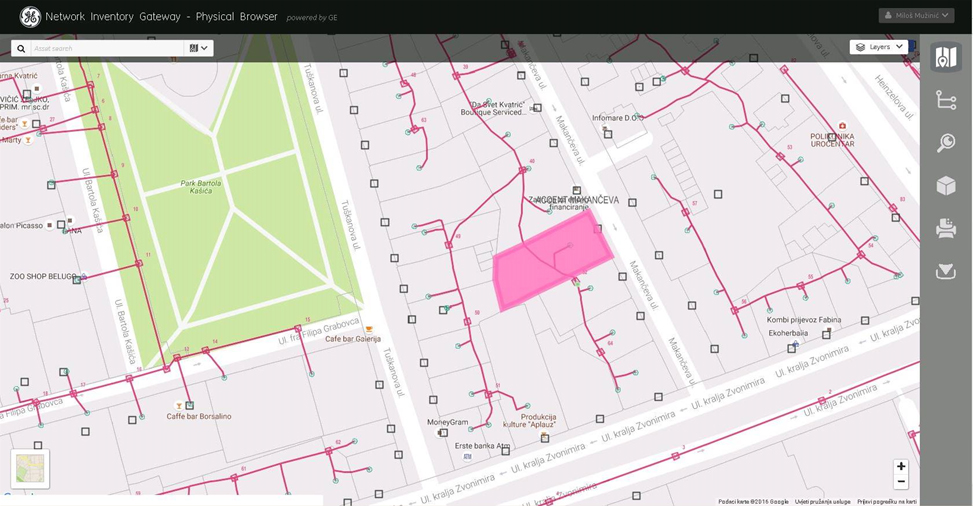The width and height of the screenshot is (973, 506).
Task: Click into the Asset search field
Action: coord(105,48)
